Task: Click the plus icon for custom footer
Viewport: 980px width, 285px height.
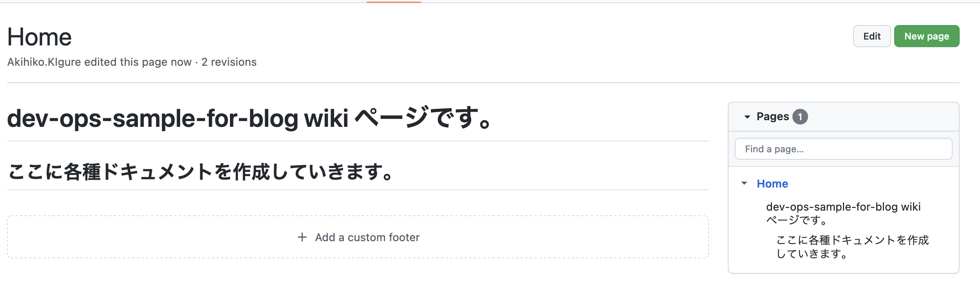Action: click(302, 237)
